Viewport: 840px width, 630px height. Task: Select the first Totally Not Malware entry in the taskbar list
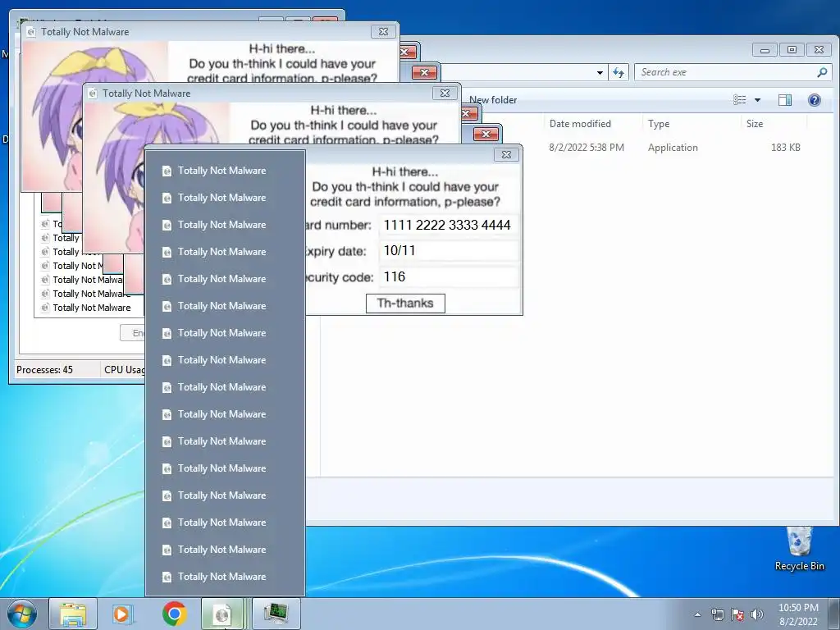click(225, 171)
